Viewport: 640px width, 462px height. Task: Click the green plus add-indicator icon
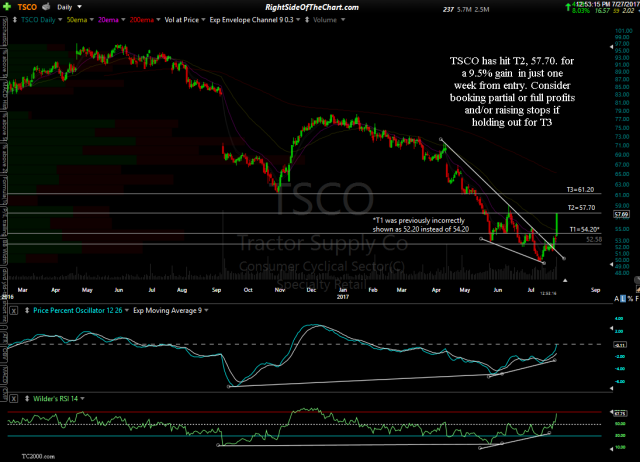[7, 7]
